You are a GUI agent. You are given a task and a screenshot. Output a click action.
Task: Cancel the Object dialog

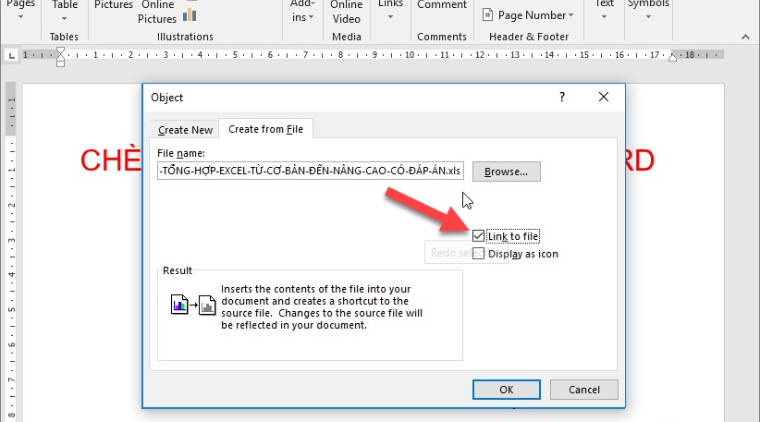pyautogui.click(x=584, y=390)
